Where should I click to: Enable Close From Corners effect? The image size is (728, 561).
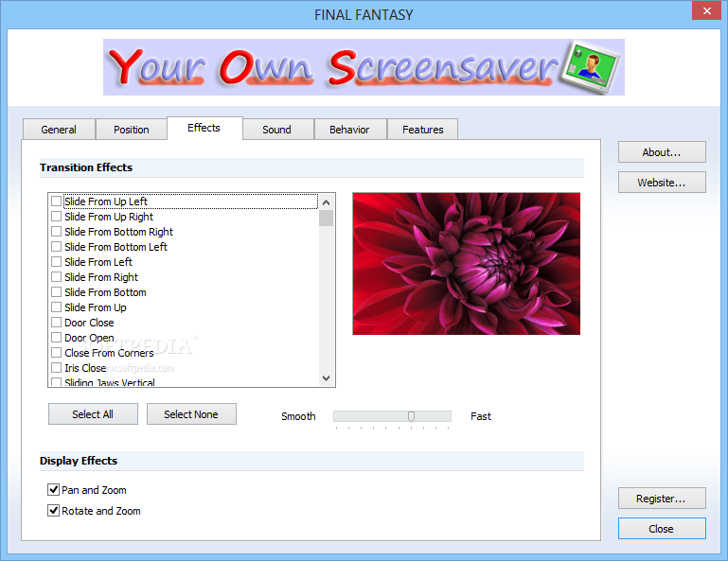point(56,353)
